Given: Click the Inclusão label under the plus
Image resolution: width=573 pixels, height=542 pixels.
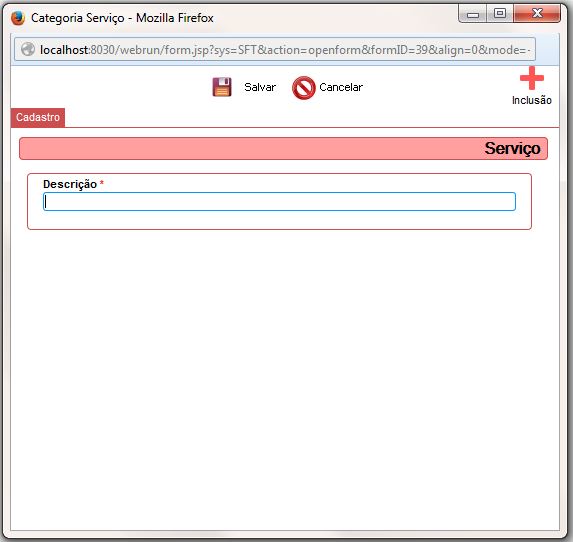Looking at the screenshot, I should point(532,100).
